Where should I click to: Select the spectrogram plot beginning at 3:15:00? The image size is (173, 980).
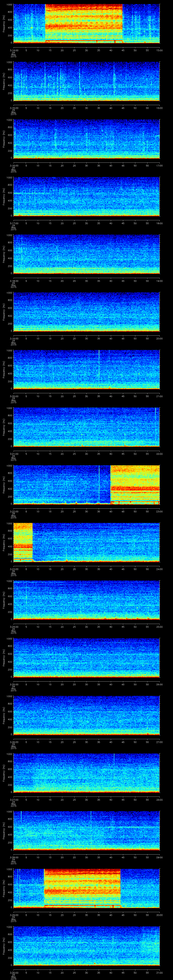[x=87, y=81]
